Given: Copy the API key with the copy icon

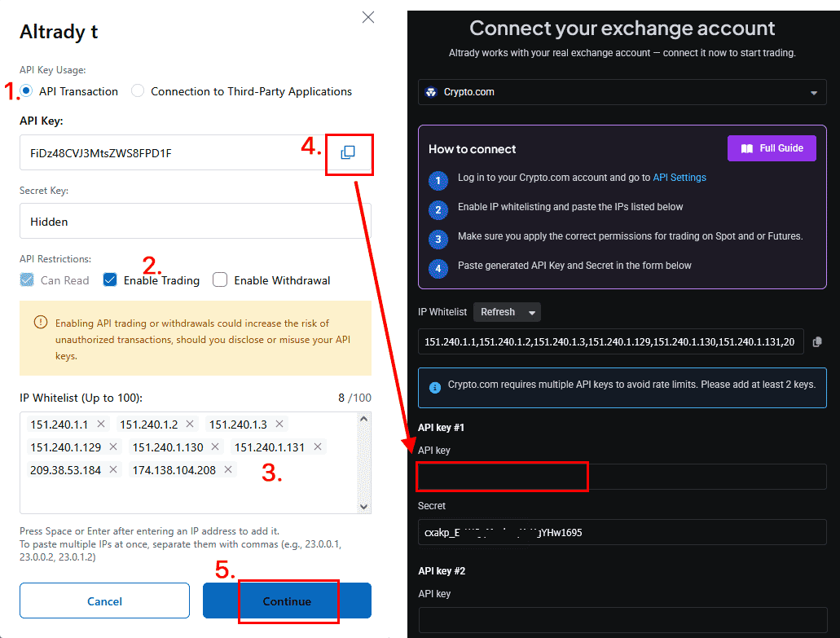Looking at the screenshot, I should pyautogui.click(x=348, y=152).
